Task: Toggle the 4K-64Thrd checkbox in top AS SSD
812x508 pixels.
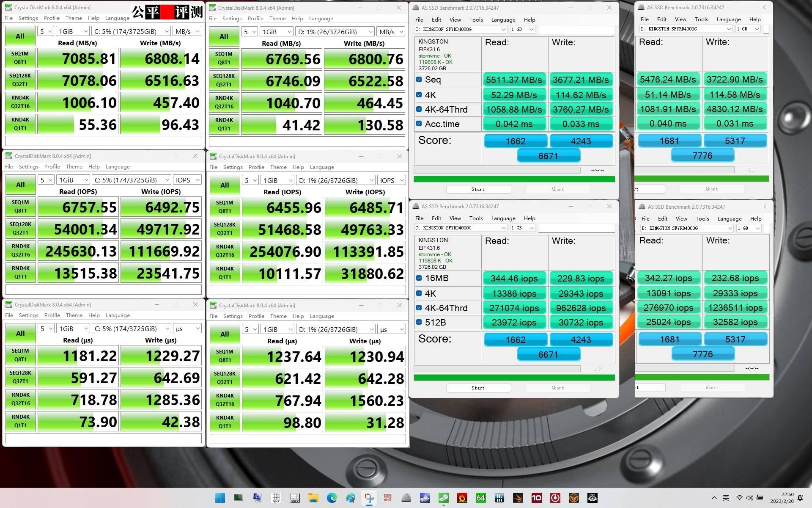Action: click(x=419, y=109)
